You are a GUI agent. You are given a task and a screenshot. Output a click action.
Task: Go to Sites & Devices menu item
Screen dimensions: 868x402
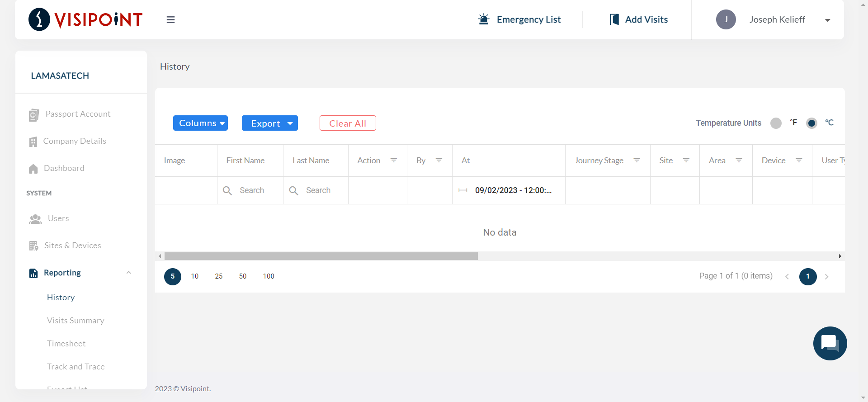pyautogui.click(x=72, y=246)
